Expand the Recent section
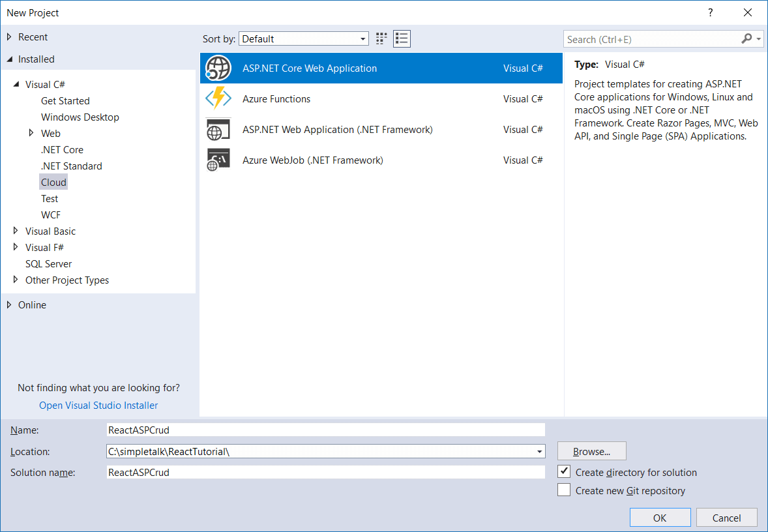Viewport: 768px width, 532px height. pyautogui.click(x=9, y=37)
